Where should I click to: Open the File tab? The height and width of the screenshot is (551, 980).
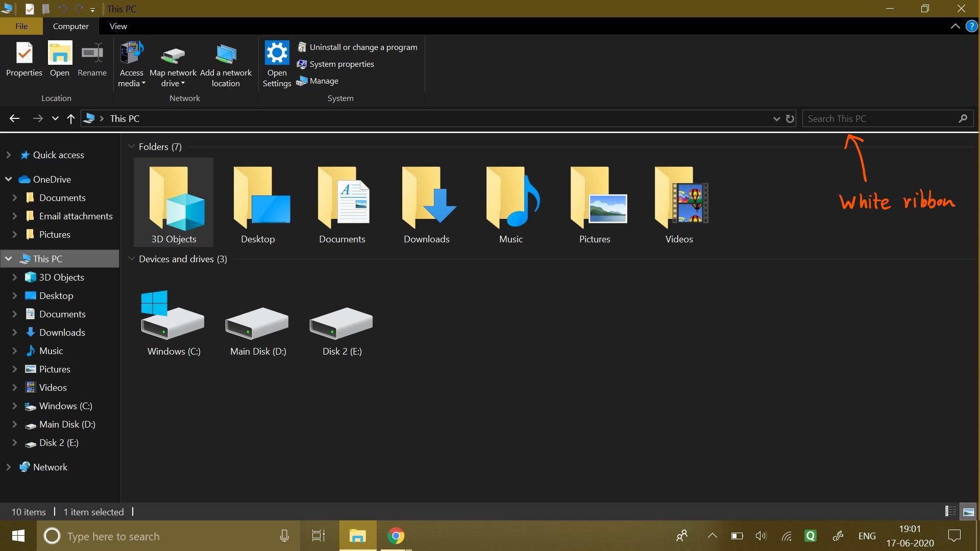(x=21, y=26)
